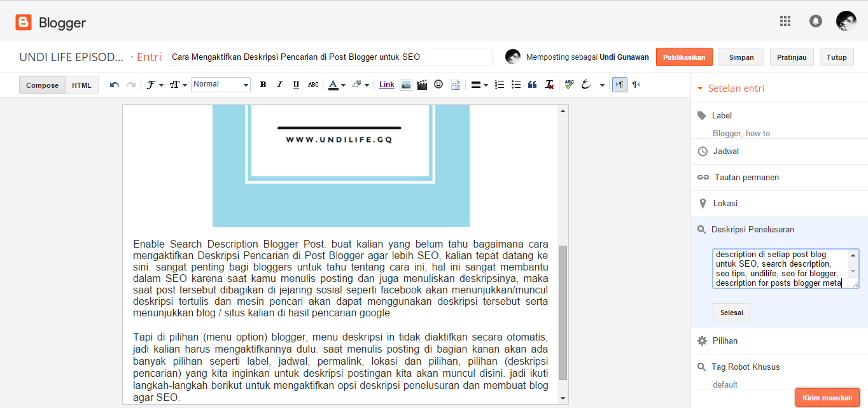Add a hyperlink with the Link button
The width and height of the screenshot is (868, 408).
[x=387, y=85]
